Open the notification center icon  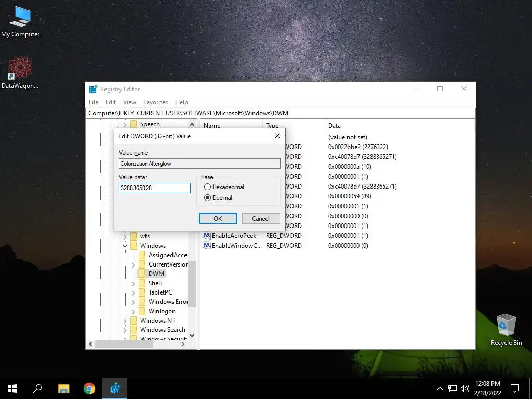pyautogui.click(x=515, y=389)
